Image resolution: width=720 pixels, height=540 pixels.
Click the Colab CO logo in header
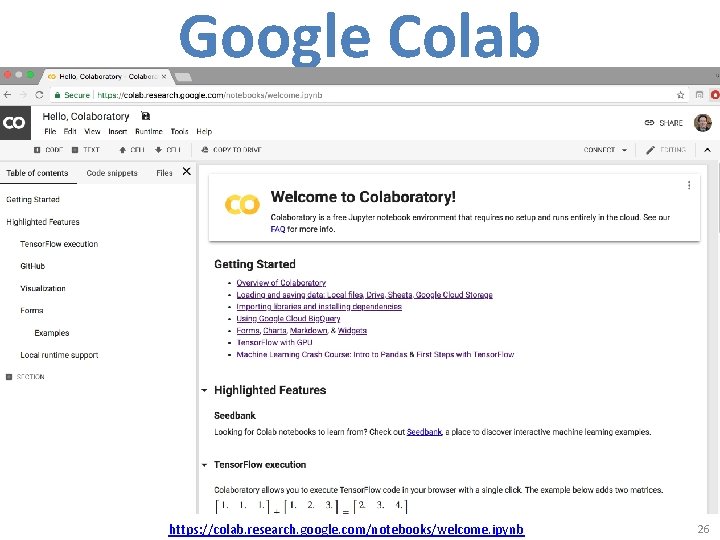pos(15,123)
